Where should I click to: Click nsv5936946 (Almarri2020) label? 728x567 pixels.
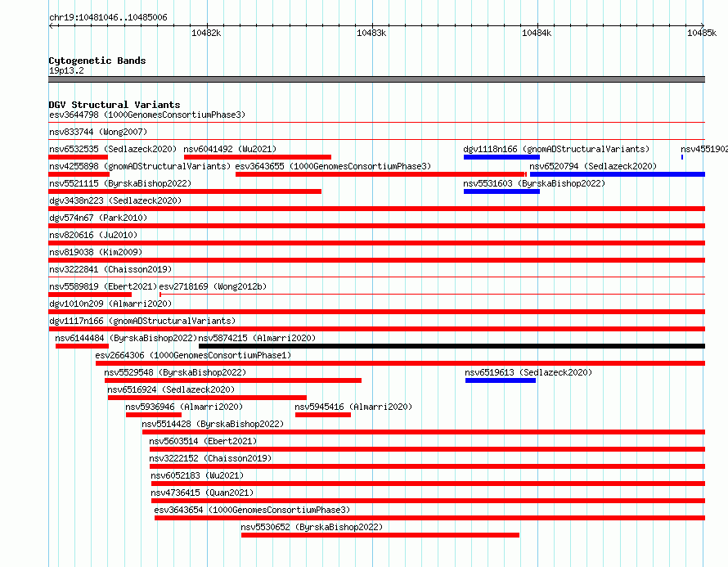click(x=184, y=407)
